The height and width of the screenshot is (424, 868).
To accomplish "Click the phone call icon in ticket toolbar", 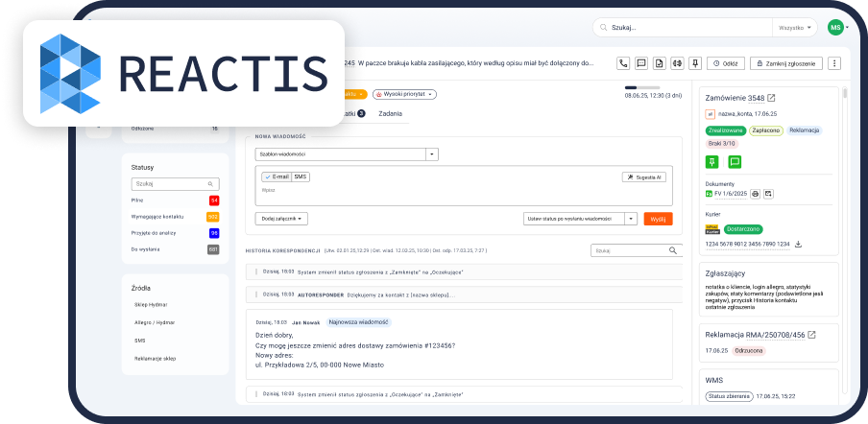I will 623,63.
